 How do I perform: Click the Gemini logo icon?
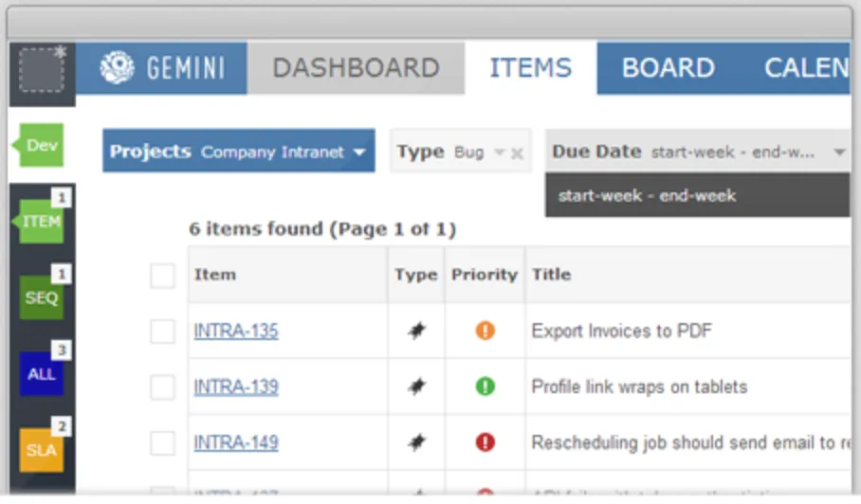pyautogui.click(x=119, y=68)
